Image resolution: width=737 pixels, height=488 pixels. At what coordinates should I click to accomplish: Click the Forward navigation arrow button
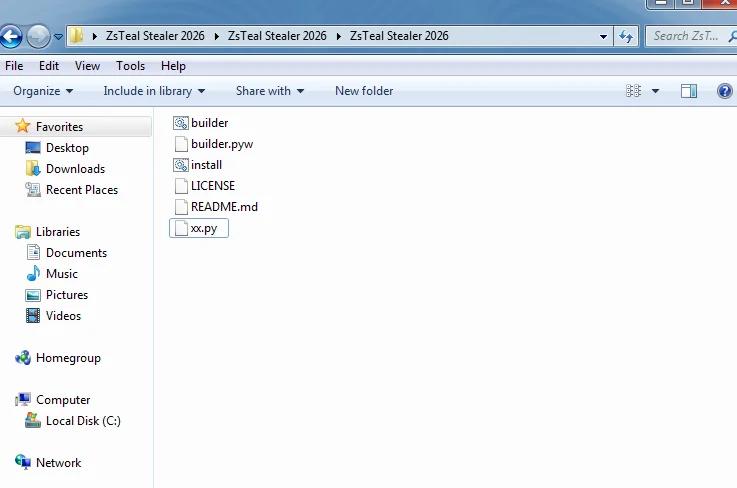tap(38, 37)
